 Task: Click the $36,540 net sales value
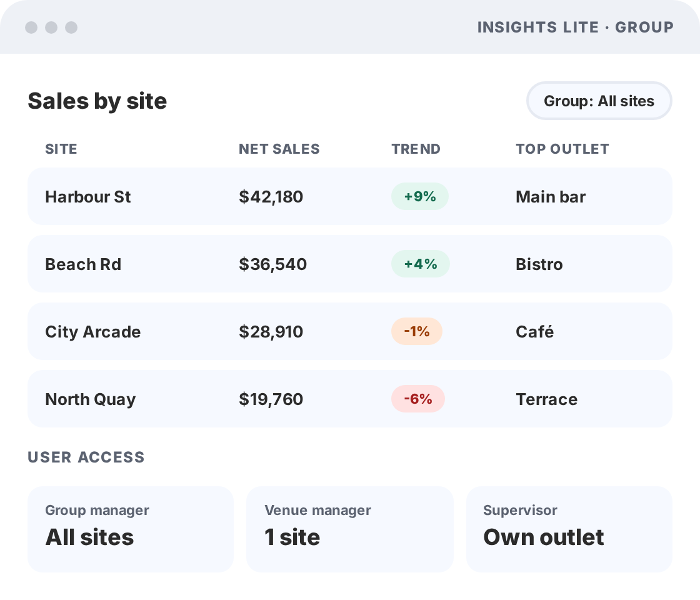[272, 264]
